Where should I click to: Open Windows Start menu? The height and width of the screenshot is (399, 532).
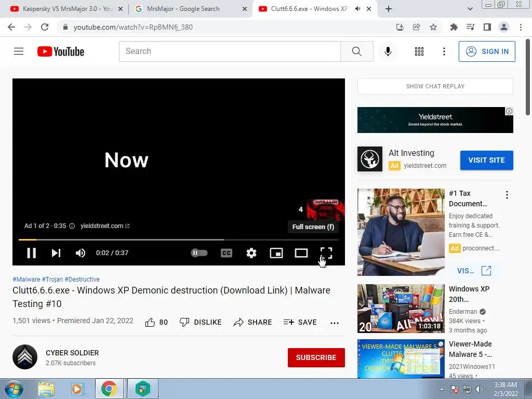(x=14, y=389)
